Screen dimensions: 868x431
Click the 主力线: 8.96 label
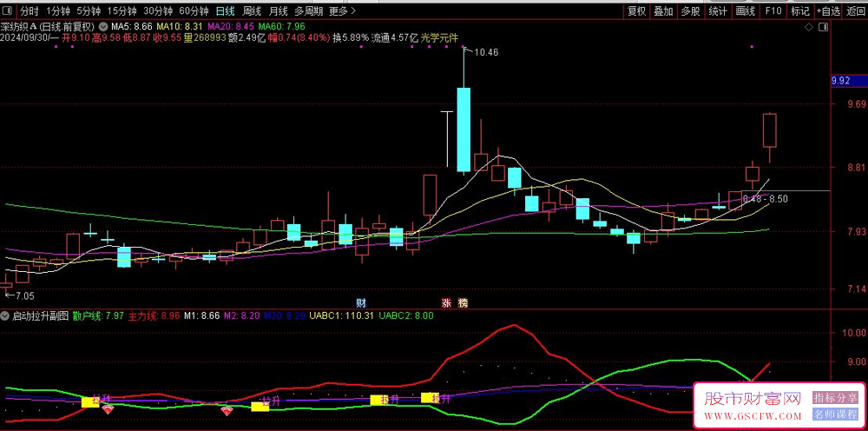tap(154, 315)
